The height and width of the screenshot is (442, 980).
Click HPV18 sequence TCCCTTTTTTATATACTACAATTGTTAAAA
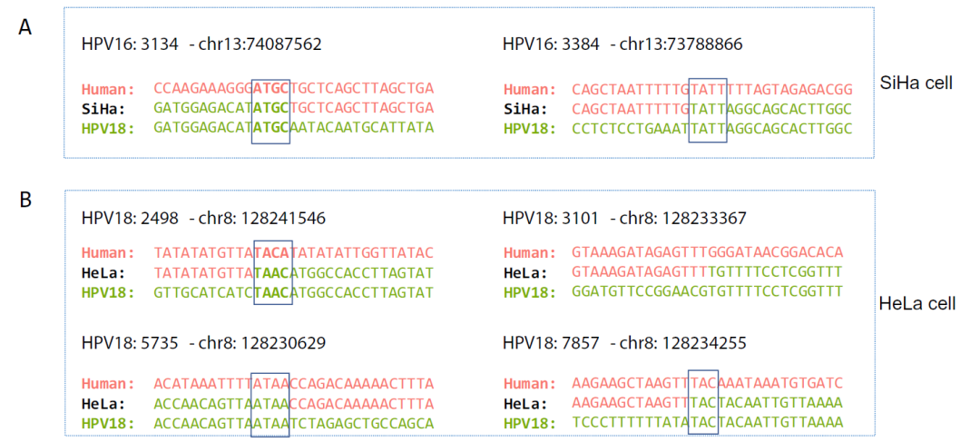708,423
